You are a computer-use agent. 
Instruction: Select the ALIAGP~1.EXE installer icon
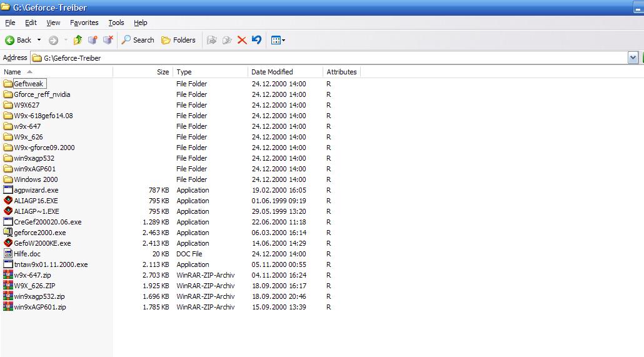[8, 211]
